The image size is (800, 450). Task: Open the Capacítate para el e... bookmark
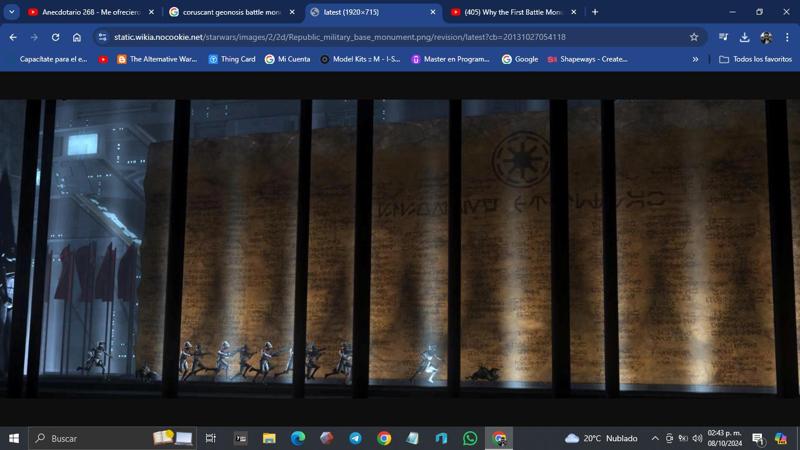[x=53, y=59]
